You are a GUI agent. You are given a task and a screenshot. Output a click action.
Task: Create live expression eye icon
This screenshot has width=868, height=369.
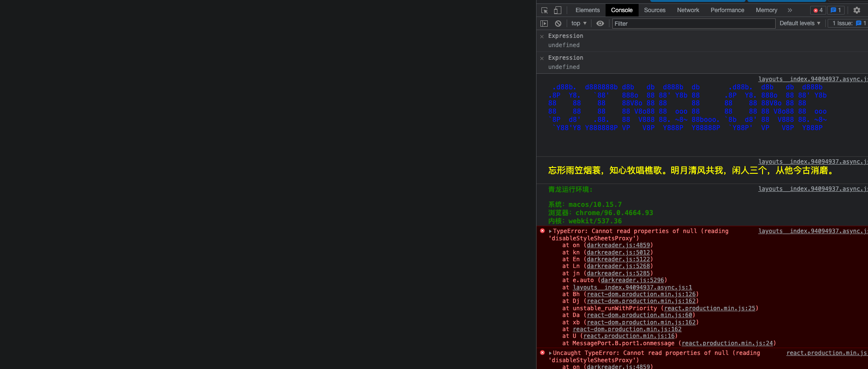[x=600, y=23]
